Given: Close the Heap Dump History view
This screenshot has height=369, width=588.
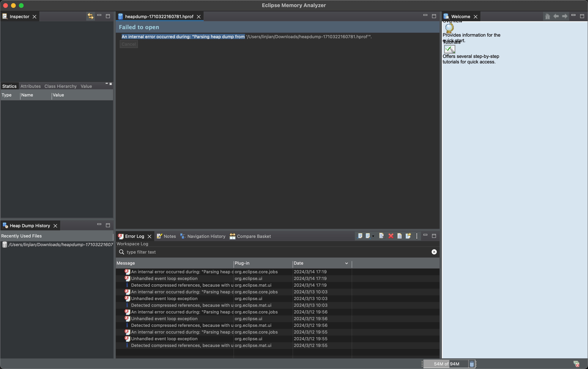Looking at the screenshot, I should coord(55,226).
